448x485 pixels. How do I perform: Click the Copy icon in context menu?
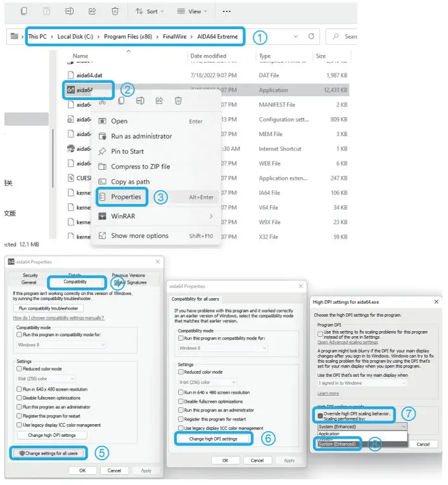click(x=122, y=101)
